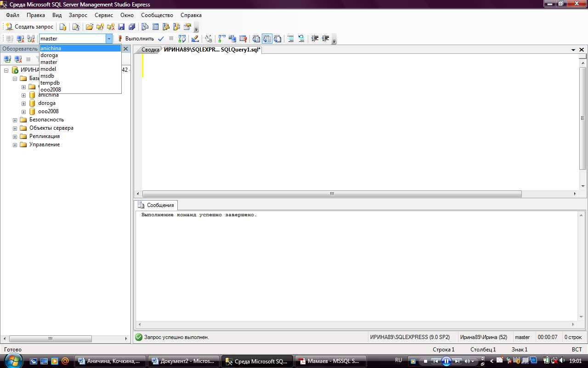Image resolution: width=588 pixels, height=368 pixels.
Task: Click inside the query editor area
Action: 361,122
